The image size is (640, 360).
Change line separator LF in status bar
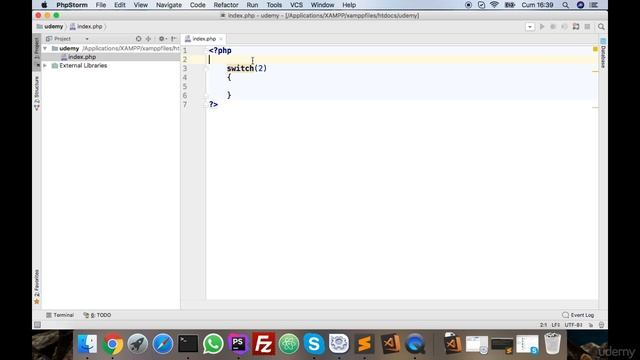coord(556,325)
